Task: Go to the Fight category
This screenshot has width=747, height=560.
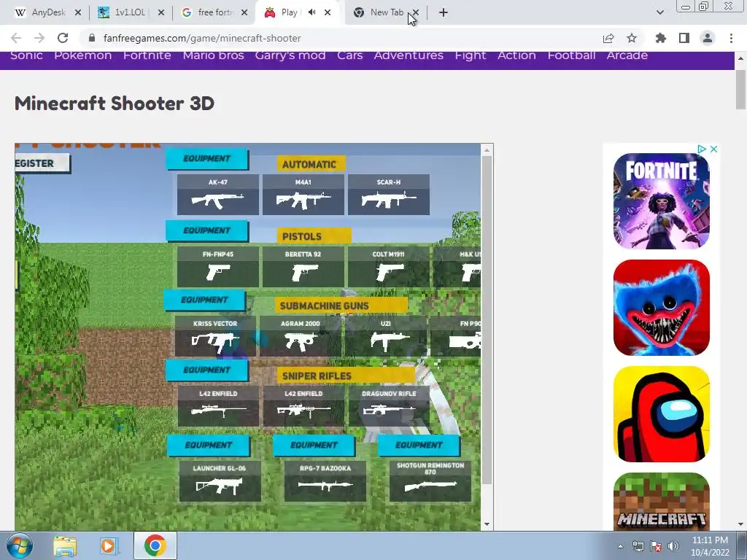Action: tap(471, 55)
